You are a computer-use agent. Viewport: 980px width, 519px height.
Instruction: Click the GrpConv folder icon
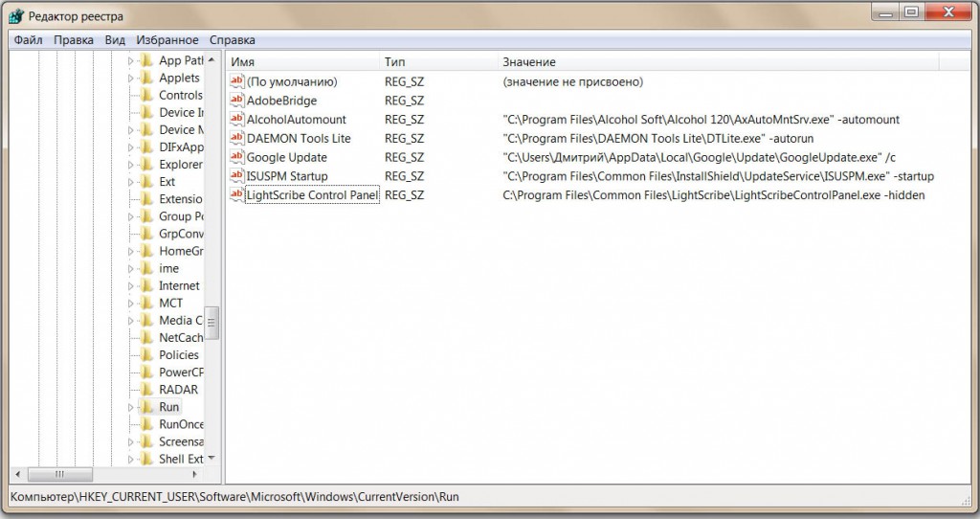(x=146, y=234)
